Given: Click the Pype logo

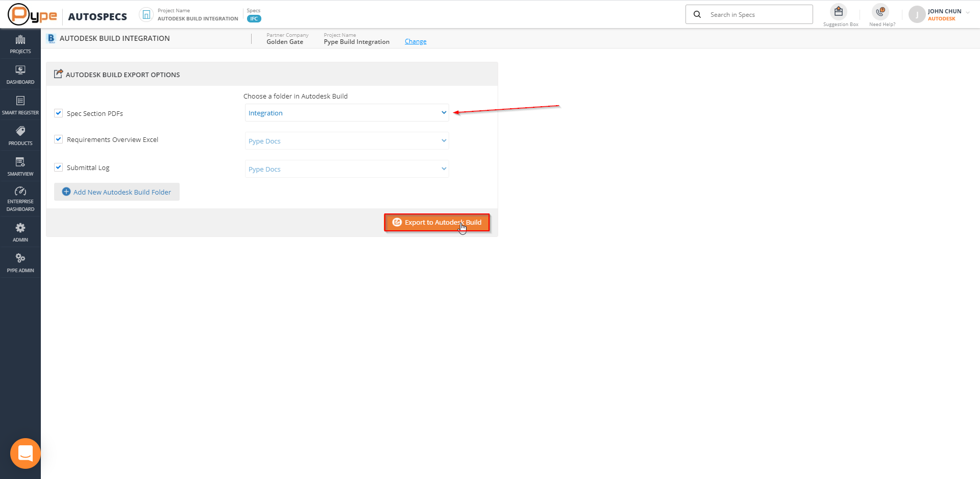Looking at the screenshot, I should (x=33, y=15).
